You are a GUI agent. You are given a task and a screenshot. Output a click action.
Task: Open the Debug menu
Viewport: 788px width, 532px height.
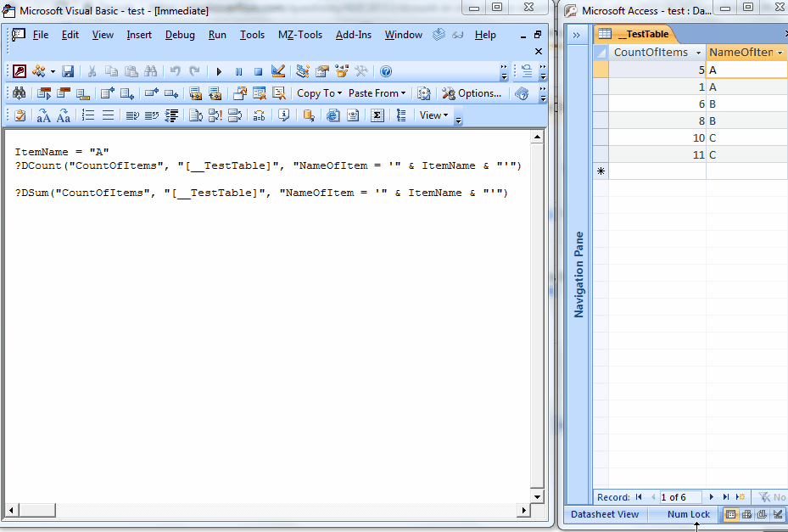[180, 36]
